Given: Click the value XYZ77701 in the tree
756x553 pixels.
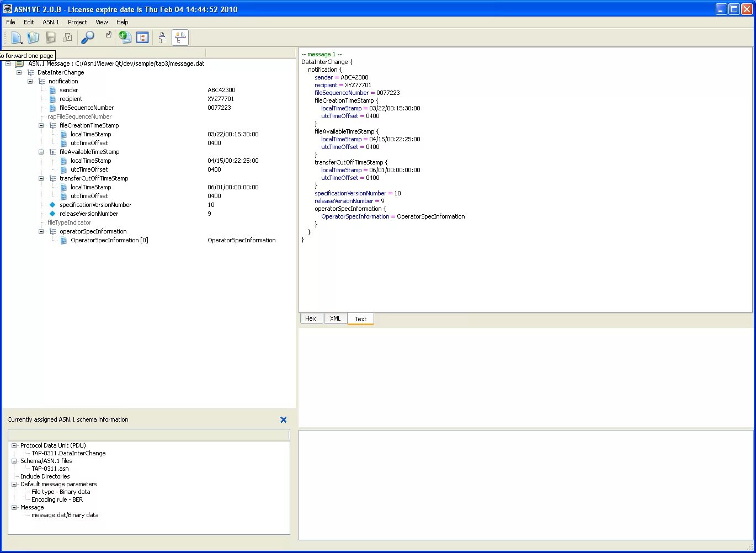Looking at the screenshot, I should [221, 99].
